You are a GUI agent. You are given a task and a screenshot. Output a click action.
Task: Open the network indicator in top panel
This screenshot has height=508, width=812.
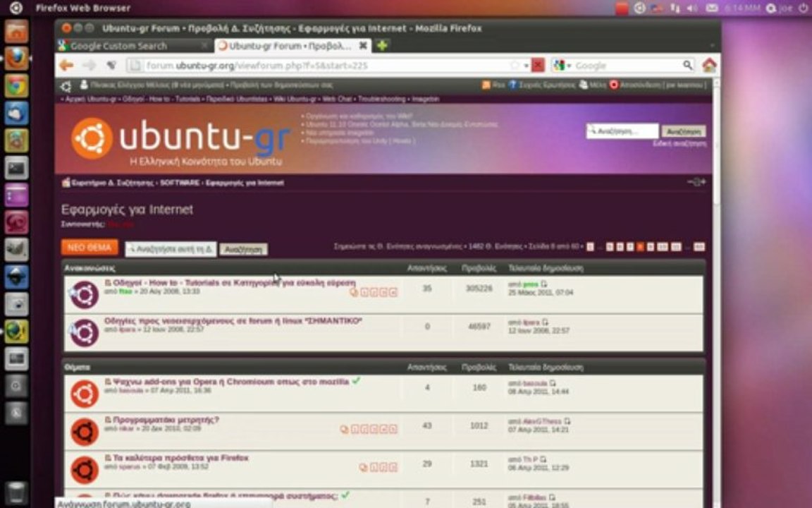(x=675, y=8)
